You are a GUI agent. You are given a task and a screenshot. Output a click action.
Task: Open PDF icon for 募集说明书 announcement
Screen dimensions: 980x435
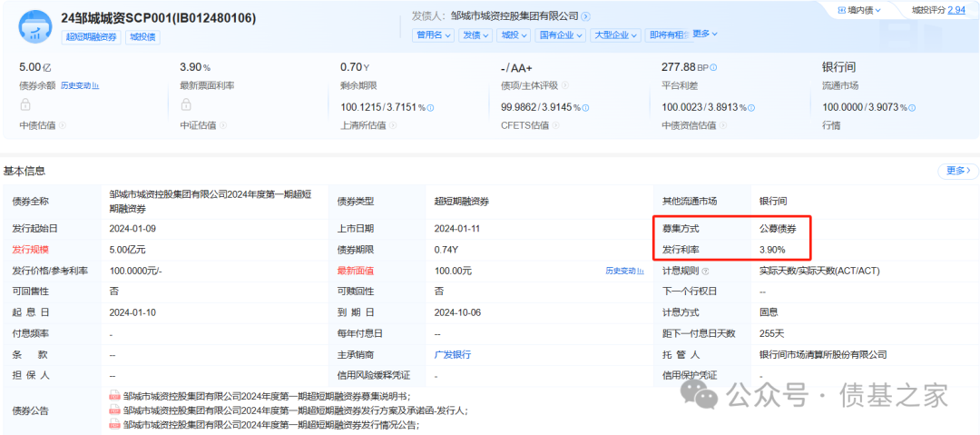tap(114, 396)
